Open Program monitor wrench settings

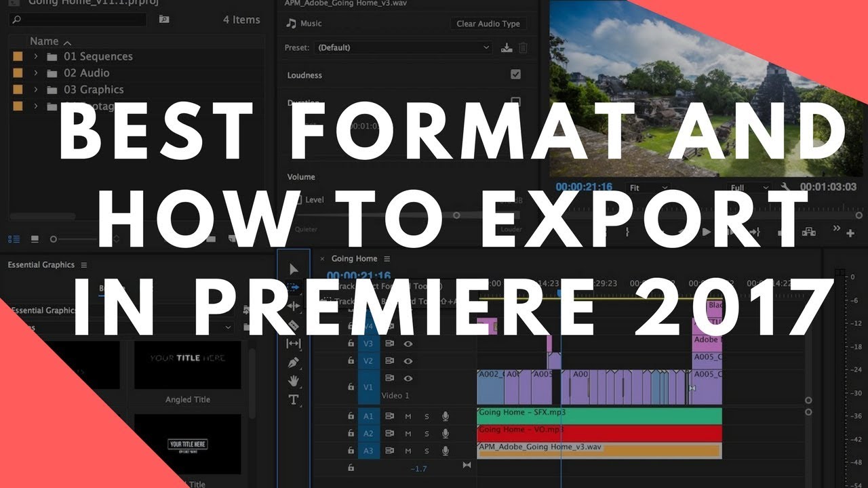coord(785,187)
